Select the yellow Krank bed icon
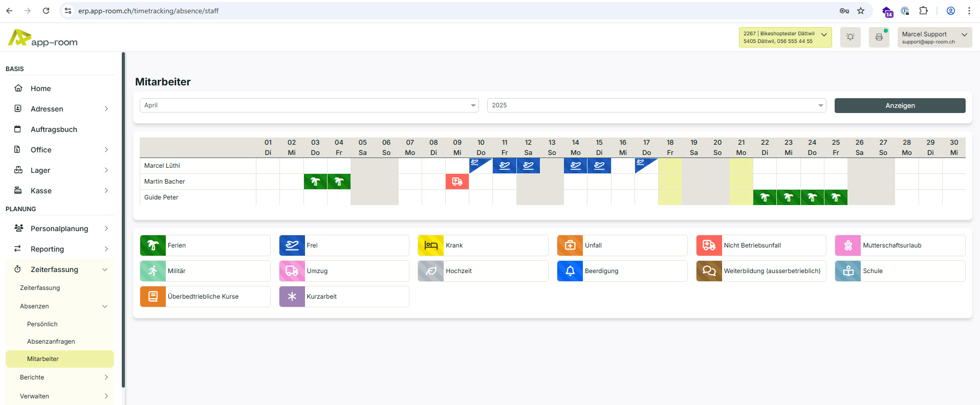 pos(431,245)
